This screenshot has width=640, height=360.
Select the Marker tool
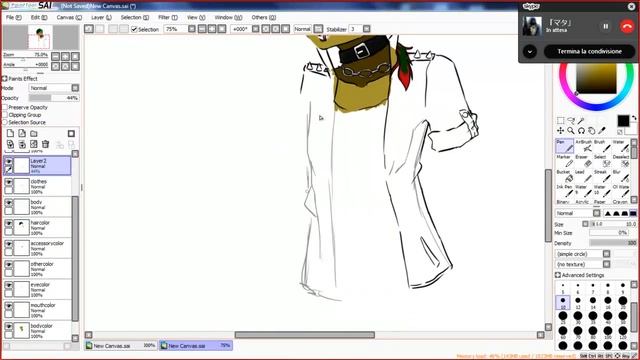point(564,162)
